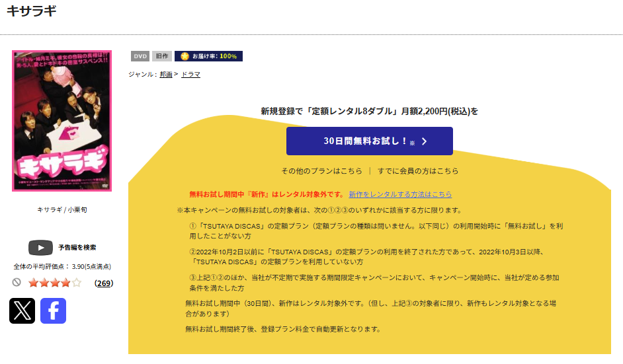Click the DVD badge
The image size is (623, 364).
[x=140, y=56]
